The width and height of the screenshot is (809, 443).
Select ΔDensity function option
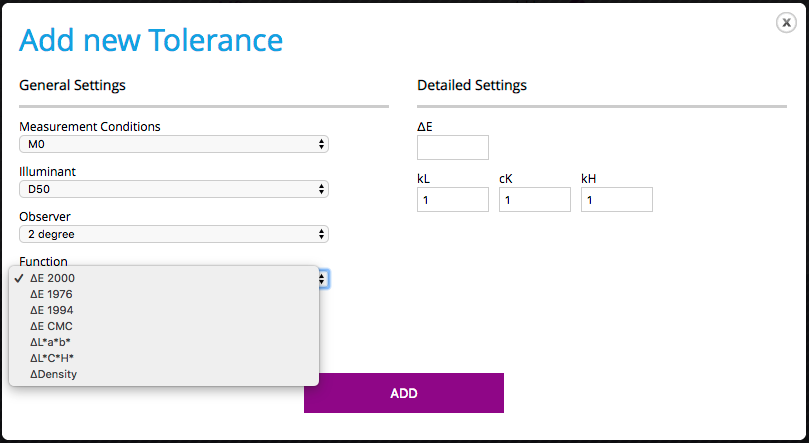tap(164, 374)
